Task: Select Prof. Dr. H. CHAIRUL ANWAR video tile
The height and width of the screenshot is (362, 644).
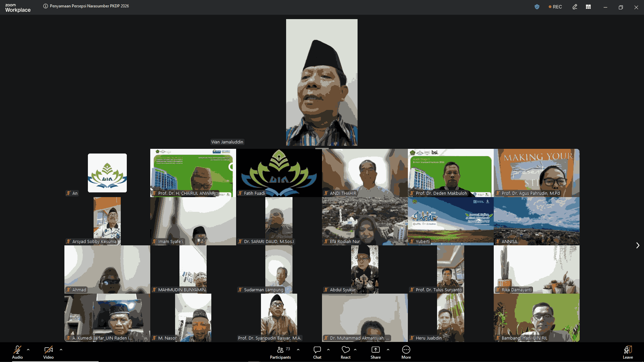Action: [193, 173]
